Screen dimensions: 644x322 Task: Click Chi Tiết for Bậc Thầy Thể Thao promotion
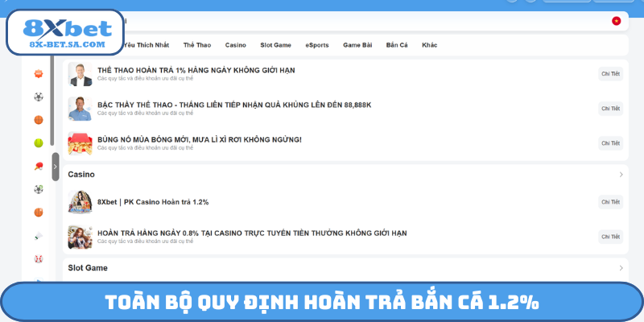click(x=610, y=109)
